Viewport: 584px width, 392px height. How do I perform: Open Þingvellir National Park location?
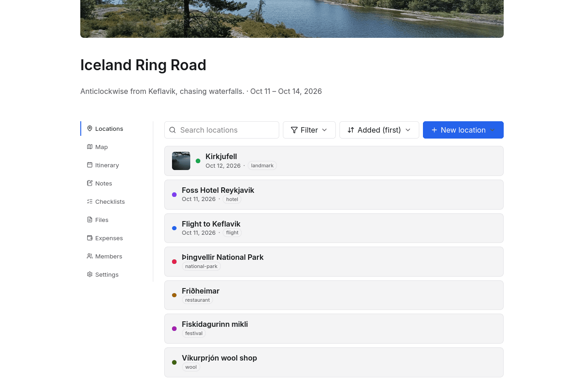point(334,262)
